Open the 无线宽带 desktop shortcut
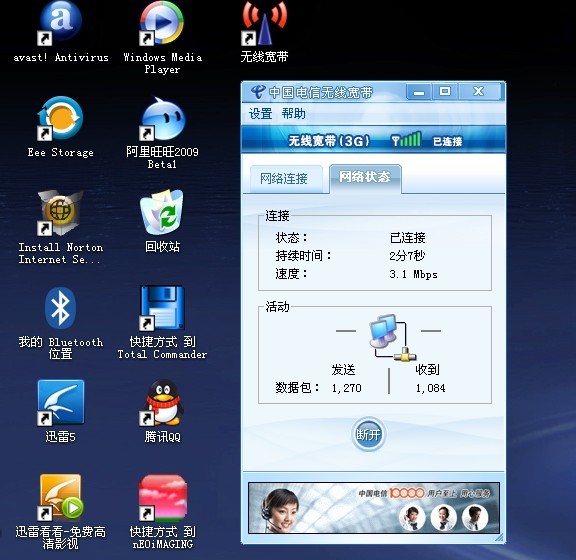 (x=264, y=24)
